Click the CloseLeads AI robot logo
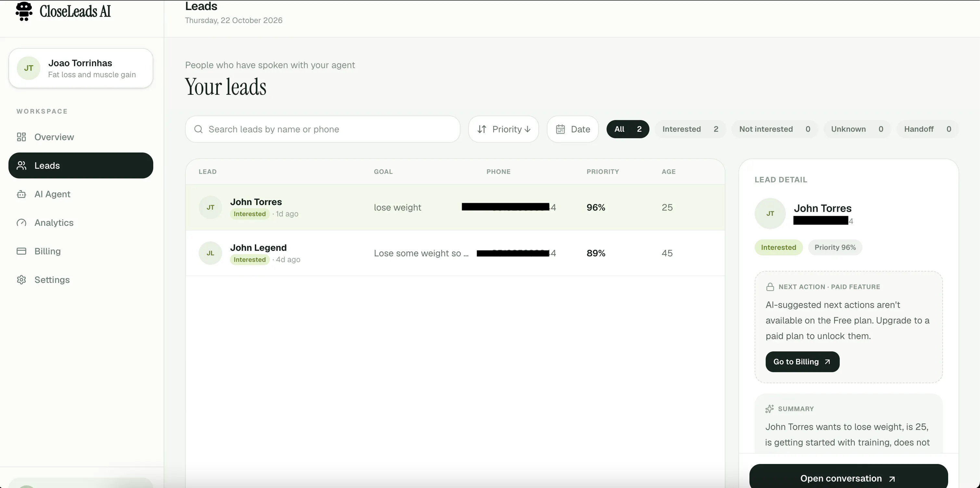Screen dimensions: 980x488 [24, 11]
